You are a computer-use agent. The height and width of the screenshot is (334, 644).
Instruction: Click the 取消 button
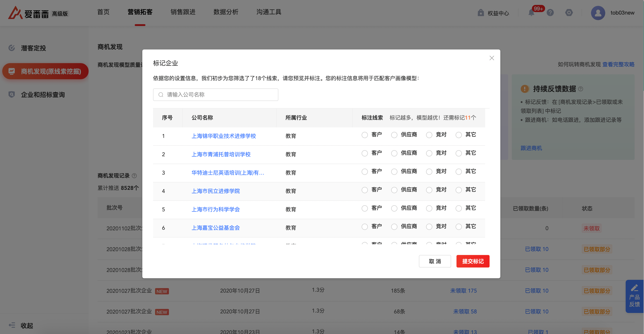click(x=435, y=261)
